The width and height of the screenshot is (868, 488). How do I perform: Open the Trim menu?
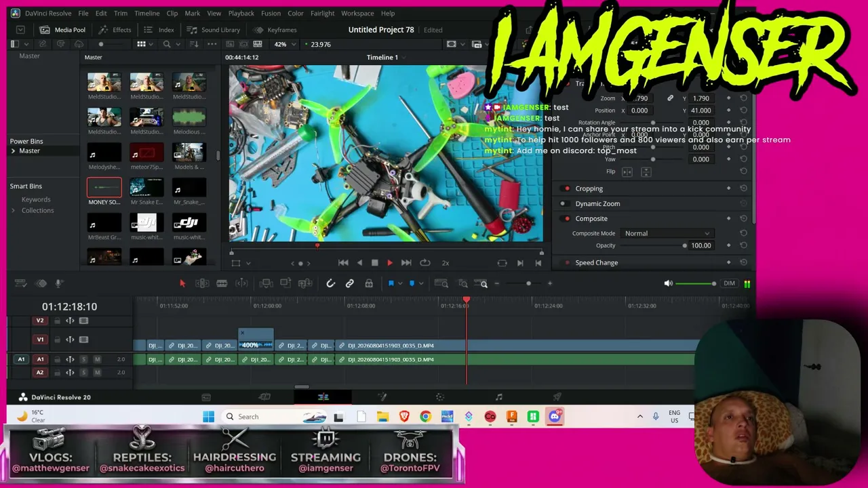pyautogui.click(x=121, y=13)
